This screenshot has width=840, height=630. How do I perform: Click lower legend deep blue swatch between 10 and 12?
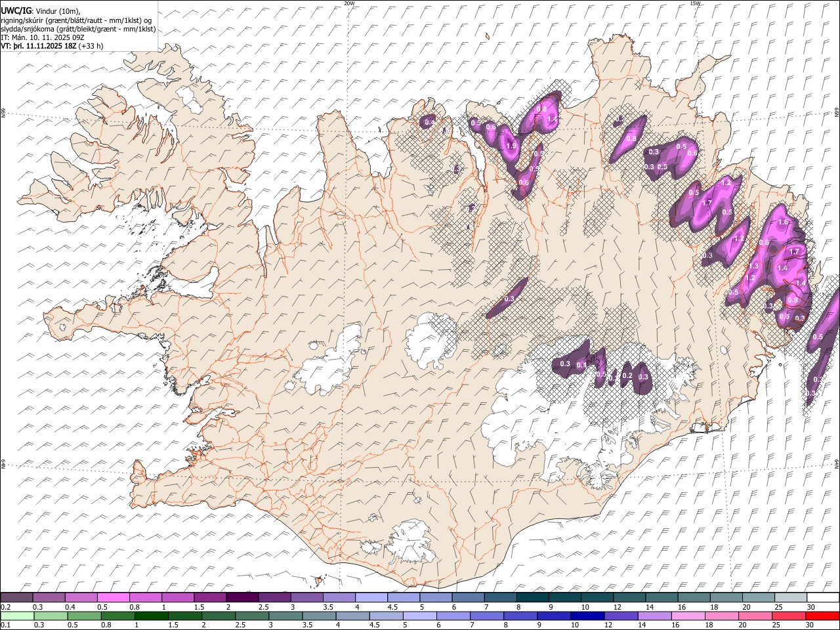pyautogui.click(x=587, y=616)
